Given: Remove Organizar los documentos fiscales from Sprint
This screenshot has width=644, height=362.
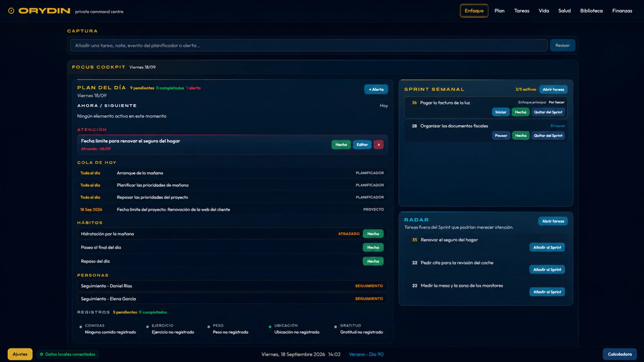Looking at the screenshot, I should [548, 135].
